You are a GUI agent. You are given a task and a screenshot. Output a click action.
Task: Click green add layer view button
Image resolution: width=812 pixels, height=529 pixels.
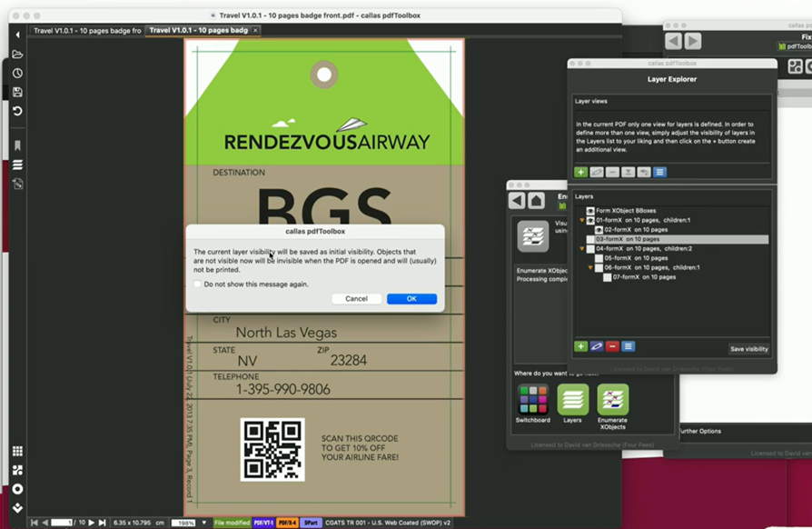click(580, 172)
